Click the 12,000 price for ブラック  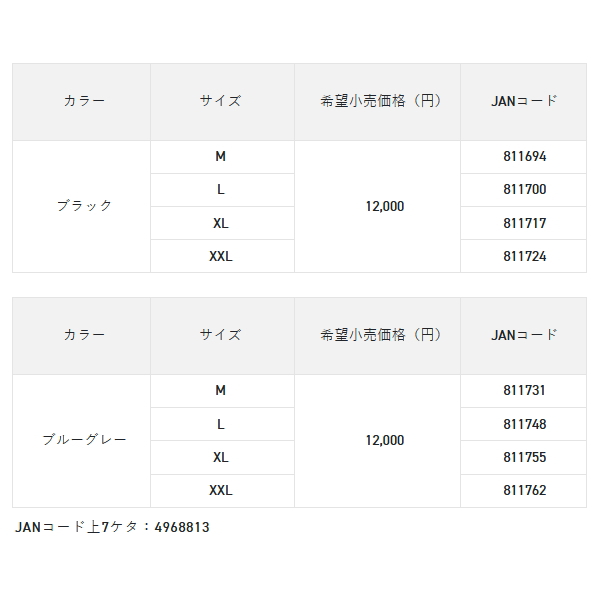tap(385, 206)
